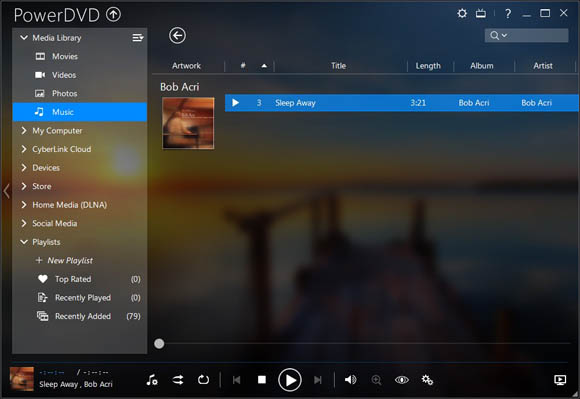Click the Bob Acri album artwork
The image size is (580, 399).
[x=188, y=123]
